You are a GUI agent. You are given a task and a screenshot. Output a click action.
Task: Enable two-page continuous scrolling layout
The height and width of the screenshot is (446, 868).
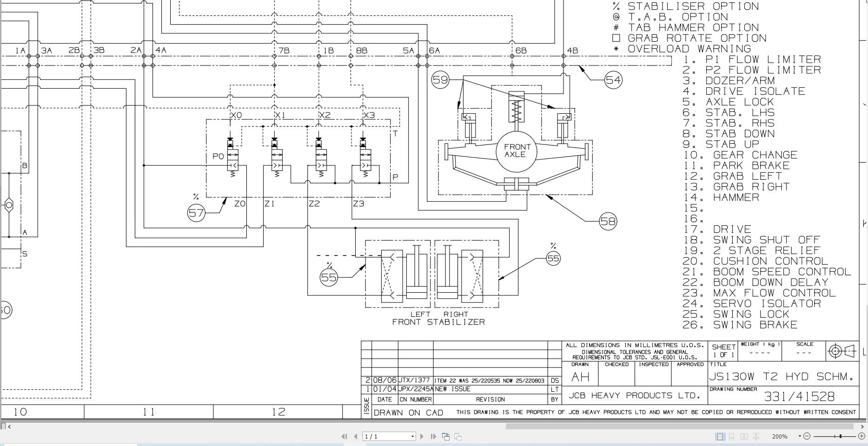pos(756,436)
